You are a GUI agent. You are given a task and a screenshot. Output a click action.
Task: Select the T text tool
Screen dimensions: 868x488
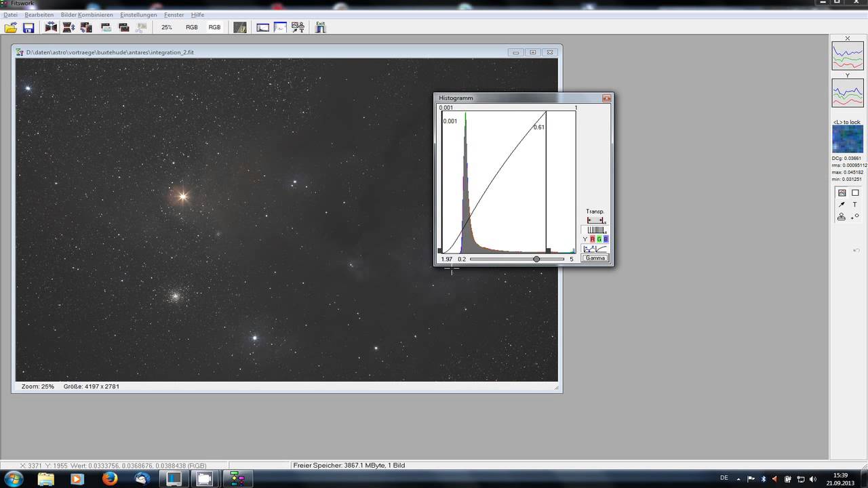[855, 204]
